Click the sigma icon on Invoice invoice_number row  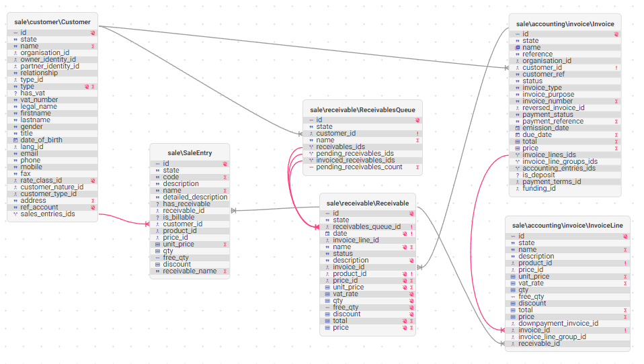click(616, 101)
